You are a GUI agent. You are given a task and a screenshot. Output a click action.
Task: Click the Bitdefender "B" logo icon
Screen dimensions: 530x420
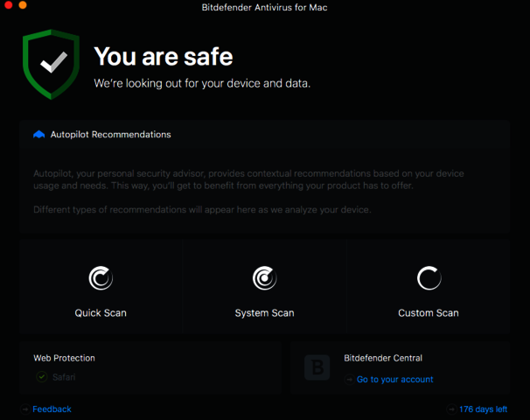click(x=317, y=368)
